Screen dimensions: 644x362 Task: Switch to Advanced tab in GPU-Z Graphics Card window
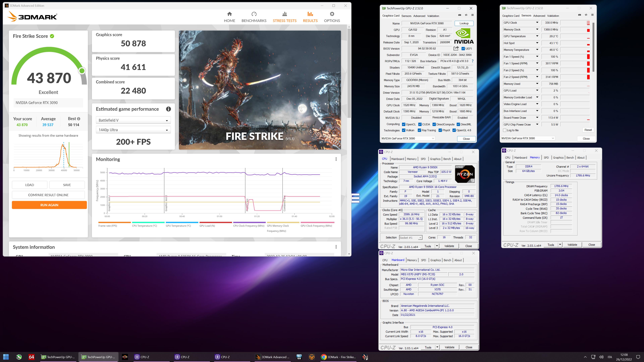(419, 16)
